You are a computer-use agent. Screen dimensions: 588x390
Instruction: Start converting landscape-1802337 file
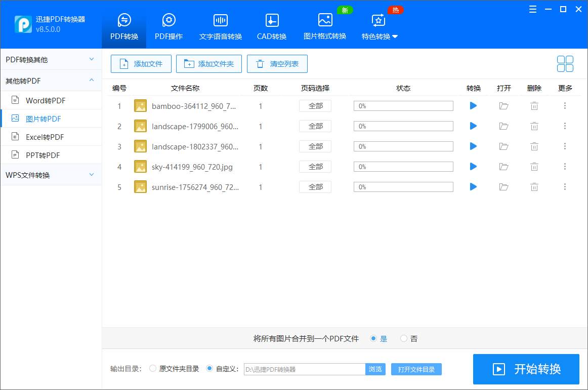point(473,146)
